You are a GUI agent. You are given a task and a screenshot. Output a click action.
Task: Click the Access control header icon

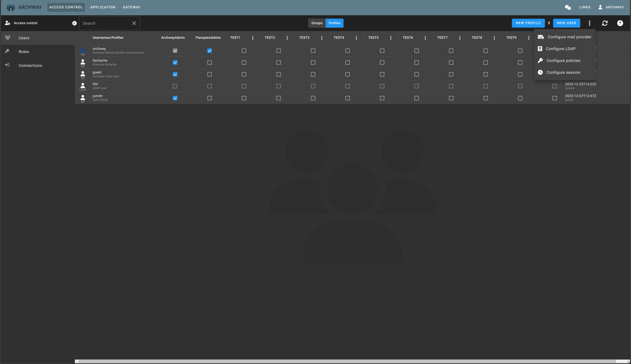(8, 23)
